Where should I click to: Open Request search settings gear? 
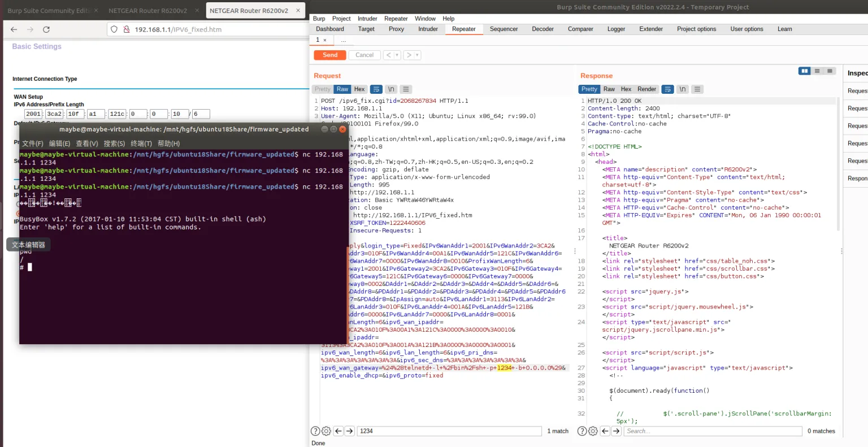click(x=326, y=431)
